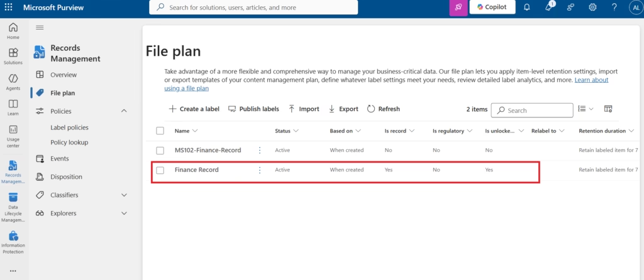Screen dimensions: 644x280
Task: Open Information Protection icon
Action: [x=13, y=242]
